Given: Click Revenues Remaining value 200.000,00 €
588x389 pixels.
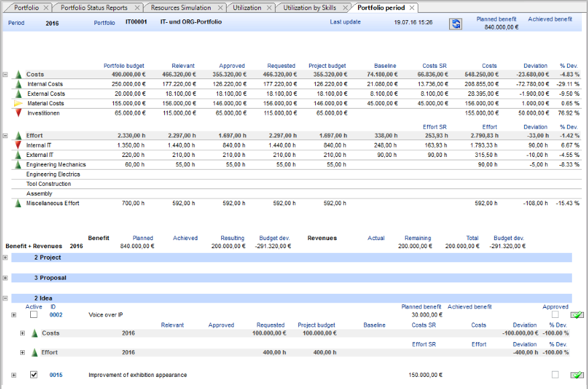Looking at the screenshot, I should [415, 246].
